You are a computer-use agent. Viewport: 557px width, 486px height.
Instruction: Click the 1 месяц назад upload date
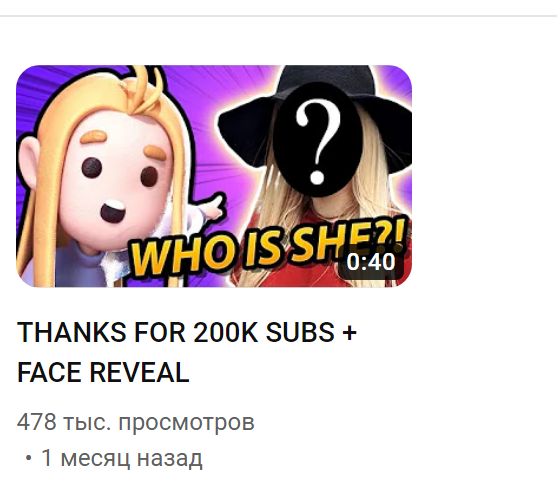click(122, 458)
